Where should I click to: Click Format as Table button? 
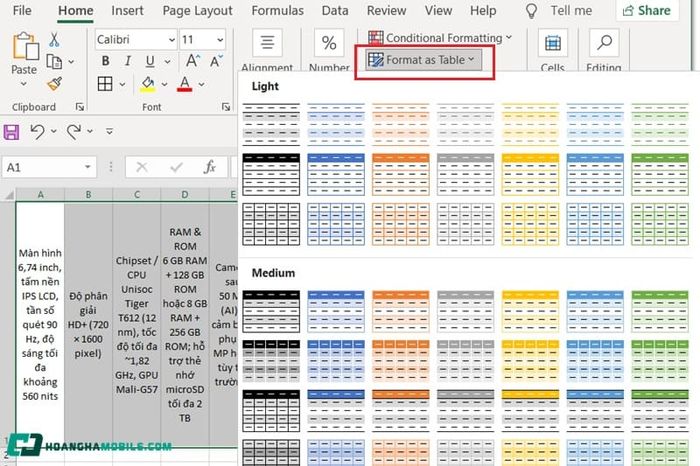(x=424, y=60)
